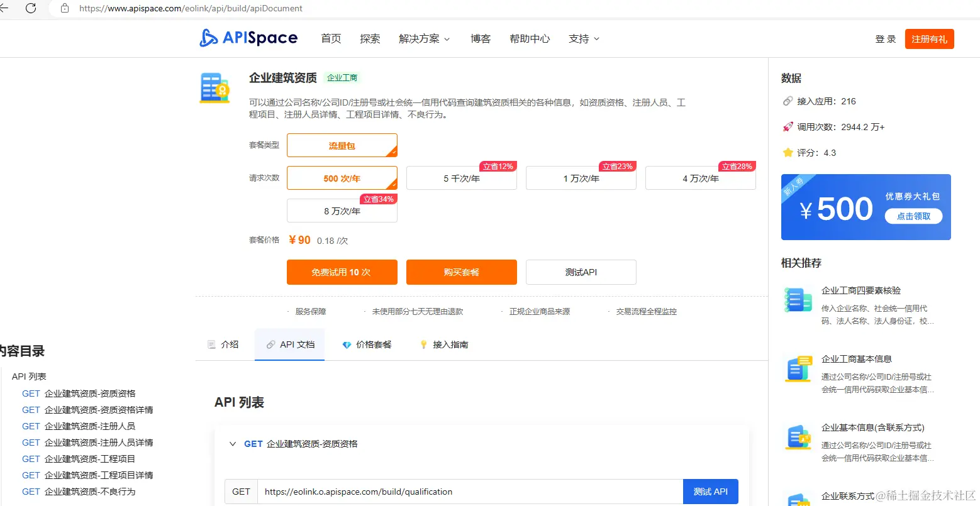Open the 支持 dropdown menu
Image resolution: width=980 pixels, height=506 pixels.
[x=584, y=39]
